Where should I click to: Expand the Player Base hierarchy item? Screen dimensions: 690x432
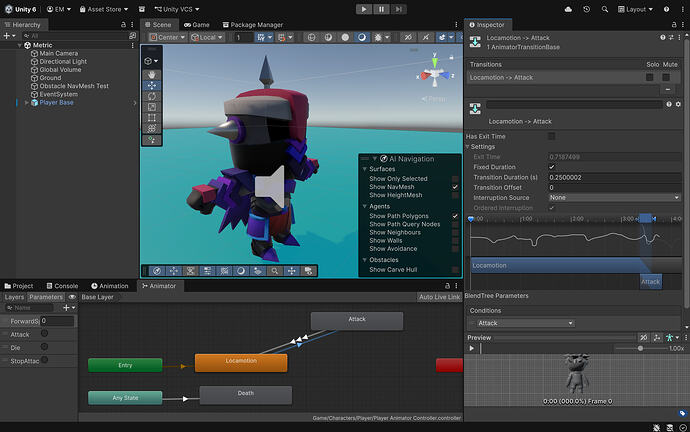pyautogui.click(x=27, y=103)
